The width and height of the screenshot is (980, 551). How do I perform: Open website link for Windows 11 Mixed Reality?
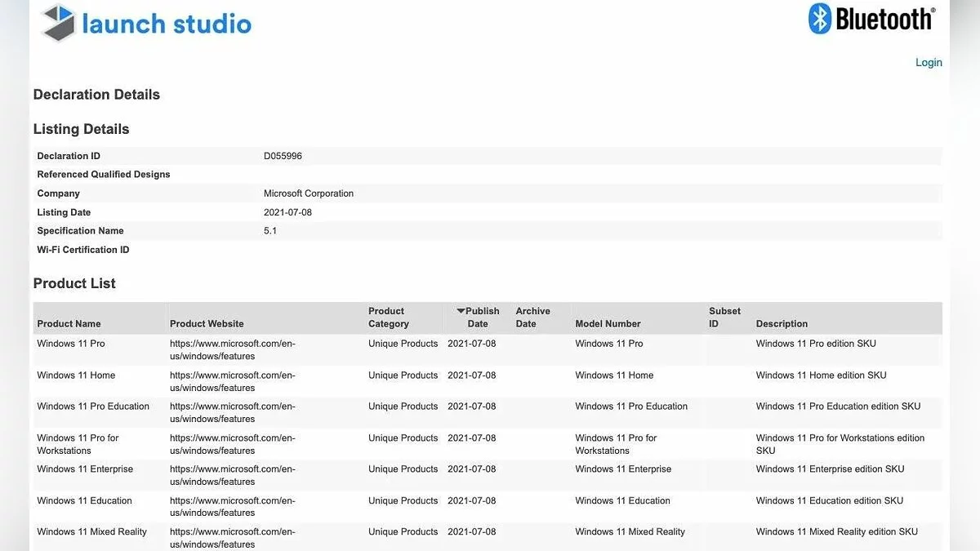point(233,538)
